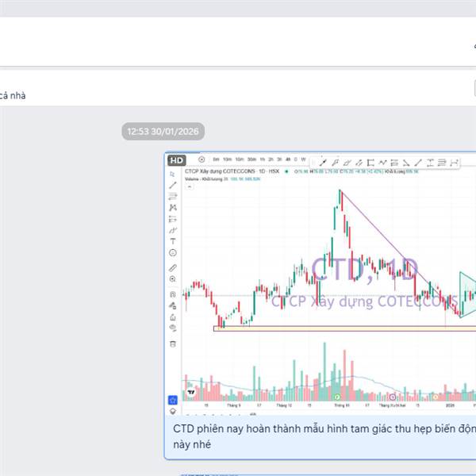476x476 pixels.
Task: Select the brush drawing tool
Action: click(x=173, y=230)
